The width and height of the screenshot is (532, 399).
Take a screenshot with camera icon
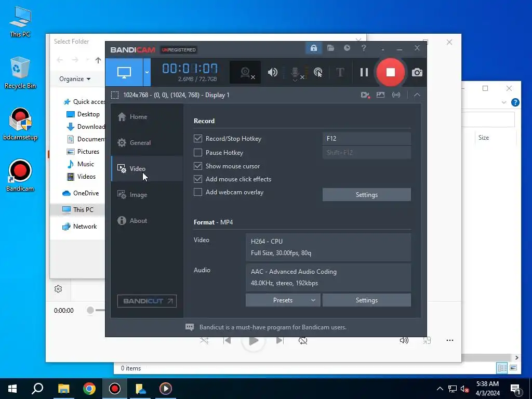(417, 72)
